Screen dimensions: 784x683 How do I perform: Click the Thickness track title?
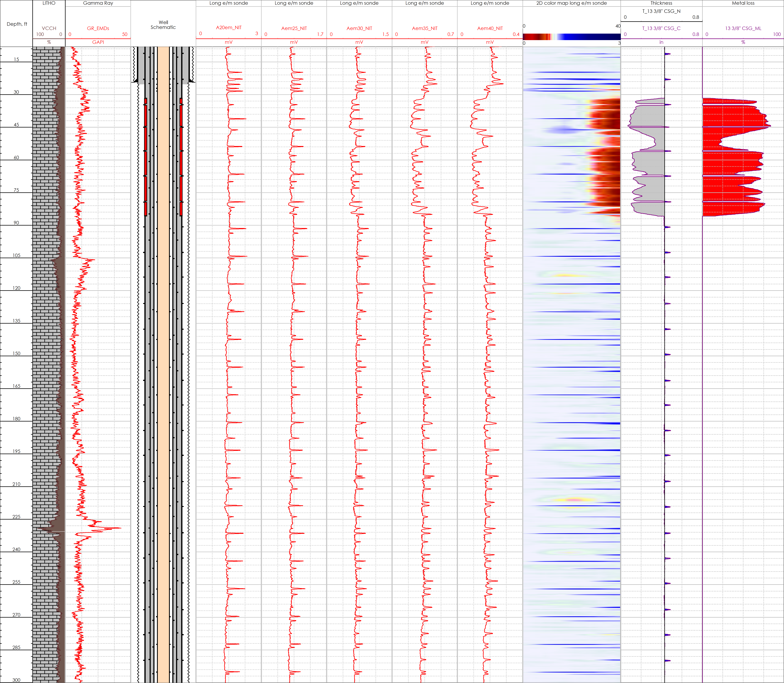point(661,3)
